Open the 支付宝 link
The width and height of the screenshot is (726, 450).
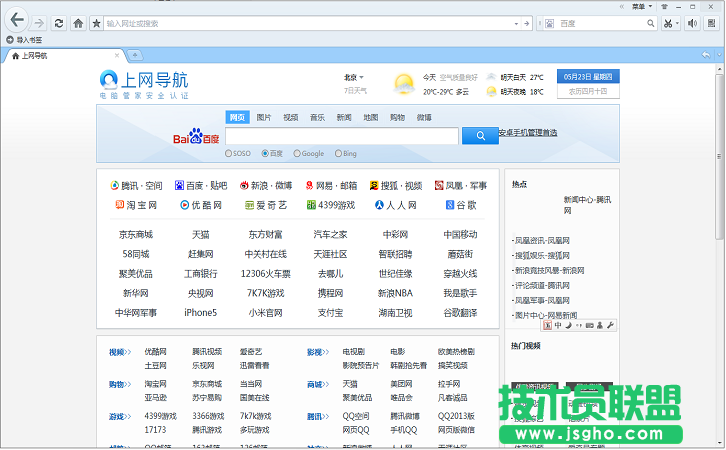click(x=330, y=312)
